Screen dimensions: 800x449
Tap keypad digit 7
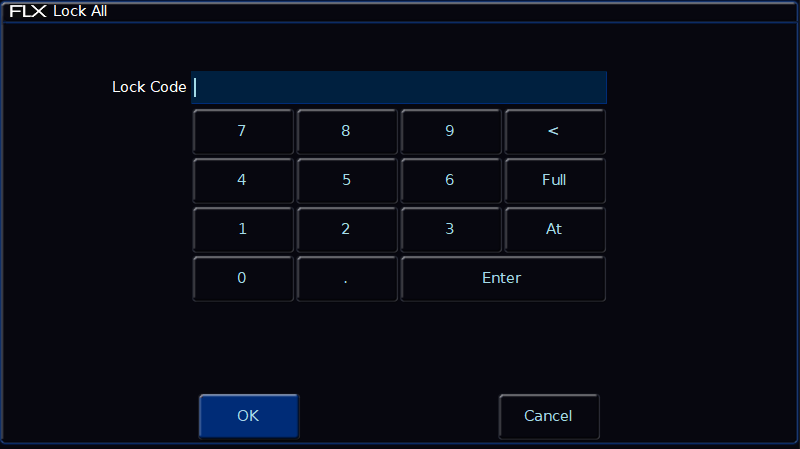tap(243, 131)
